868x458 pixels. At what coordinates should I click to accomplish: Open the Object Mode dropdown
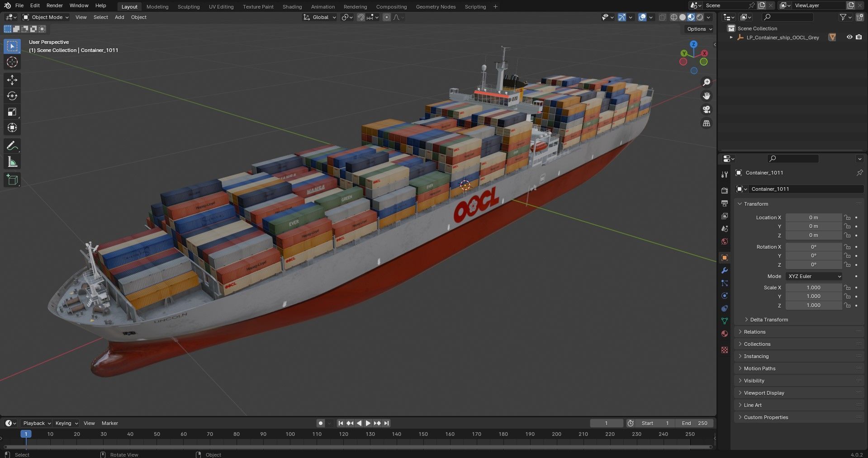46,17
